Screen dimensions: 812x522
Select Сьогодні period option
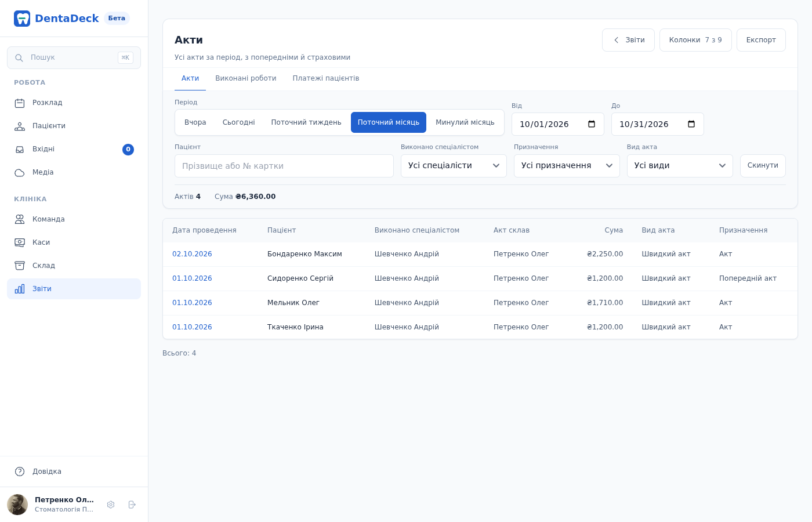(x=239, y=122)
